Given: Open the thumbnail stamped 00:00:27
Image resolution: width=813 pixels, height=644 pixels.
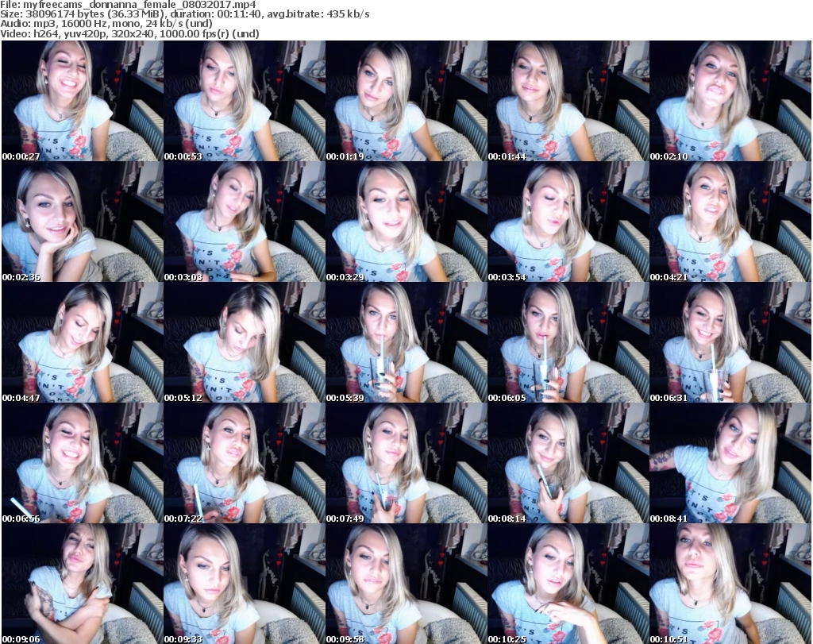Looking at the screenshot, I should tap(83, 101).
